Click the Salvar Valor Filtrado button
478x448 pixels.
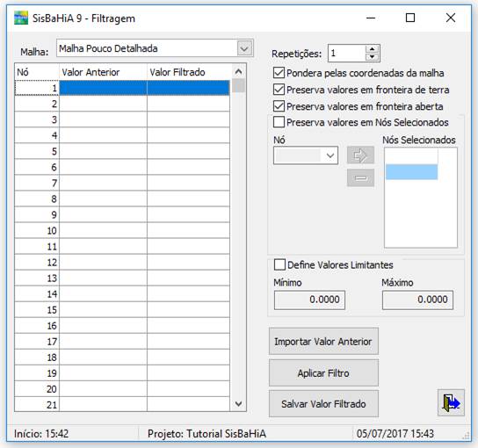click(323, 404)
